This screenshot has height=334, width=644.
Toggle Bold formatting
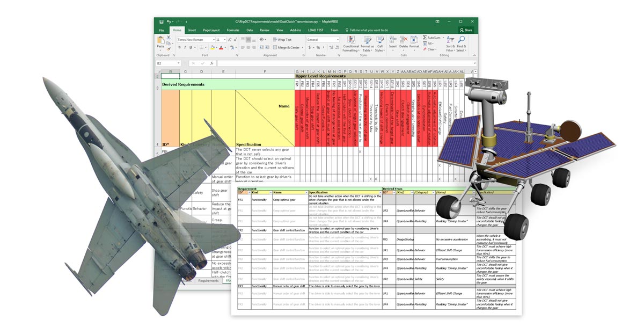(179, 48)
